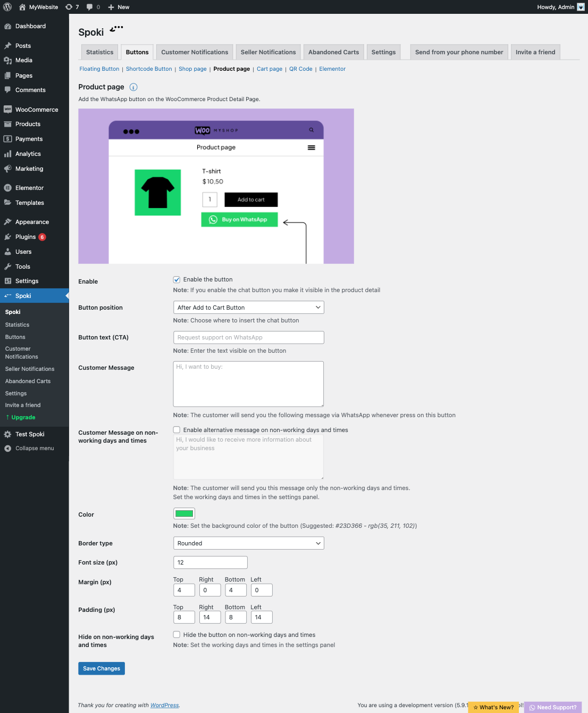Image resolution: width=588 pixels, height=713 pixels.
Task: Click the Admin avatar icon
Action: pyautogui.click(x=581, y=7)
